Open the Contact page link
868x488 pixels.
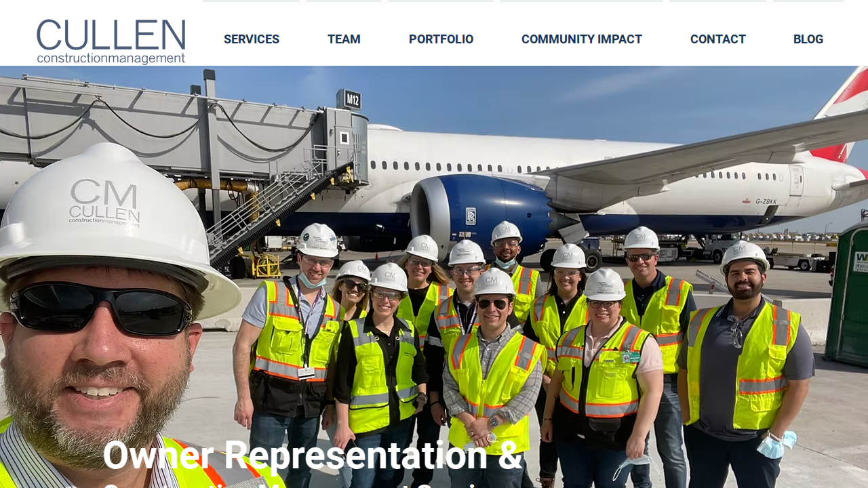click(x=718, y=39)
